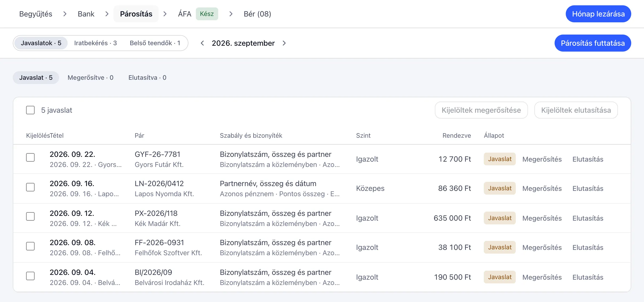The image size is (644, 302).
Task: Open the Bank step
Action: pos(86,14)
